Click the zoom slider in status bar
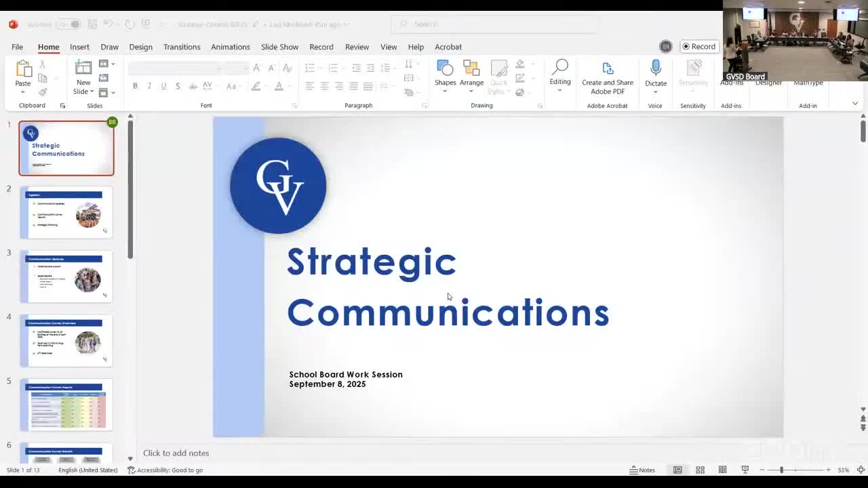The width and height of the screenshot is (868, 488). 781,470
